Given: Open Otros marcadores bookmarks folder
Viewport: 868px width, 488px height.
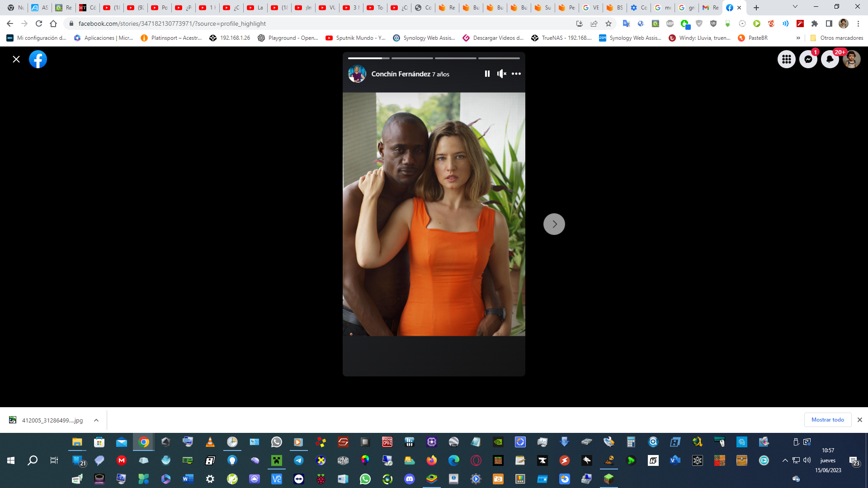Looking at the screenshot, I should coord(837,38).
